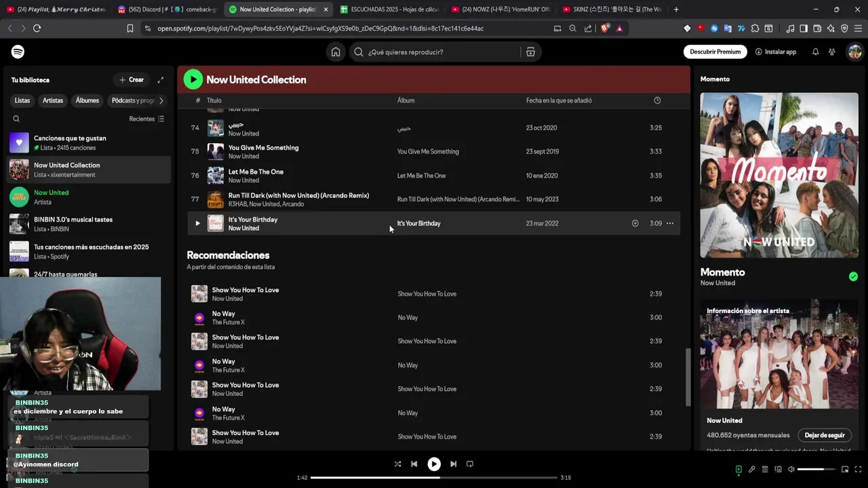Adjust the volume slider

tap(816, 469)
